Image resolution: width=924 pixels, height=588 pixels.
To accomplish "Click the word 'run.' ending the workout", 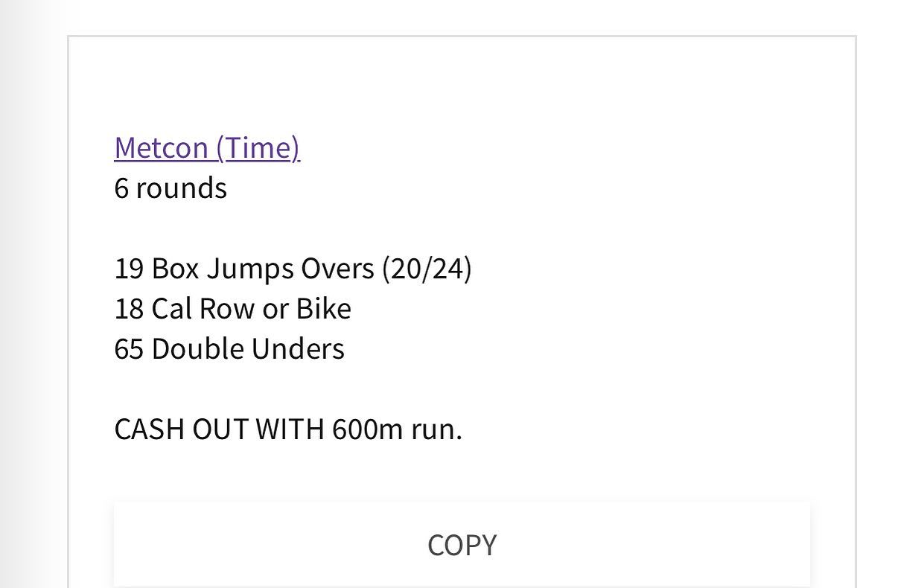I will tap(436, 429).
